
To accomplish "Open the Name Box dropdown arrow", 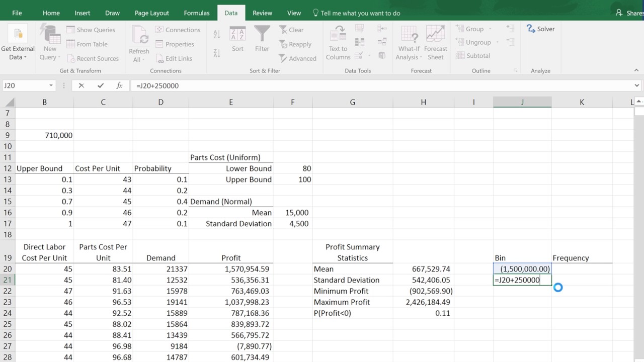I will 51,85.
